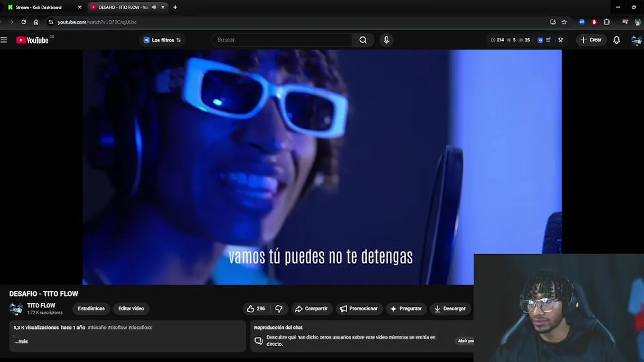This screenshot has width=644, height=362.
Task: Expand the description with ...más
Action: (21, 341)
